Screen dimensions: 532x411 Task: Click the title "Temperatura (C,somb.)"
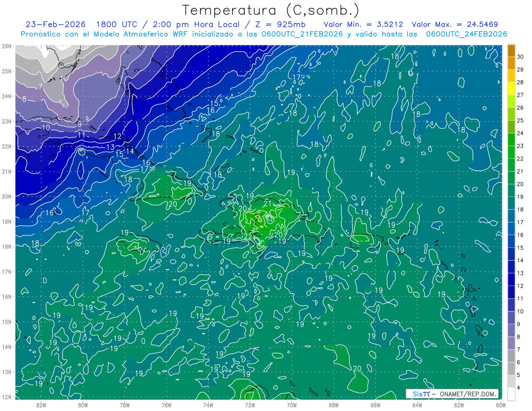coord(271,11)
